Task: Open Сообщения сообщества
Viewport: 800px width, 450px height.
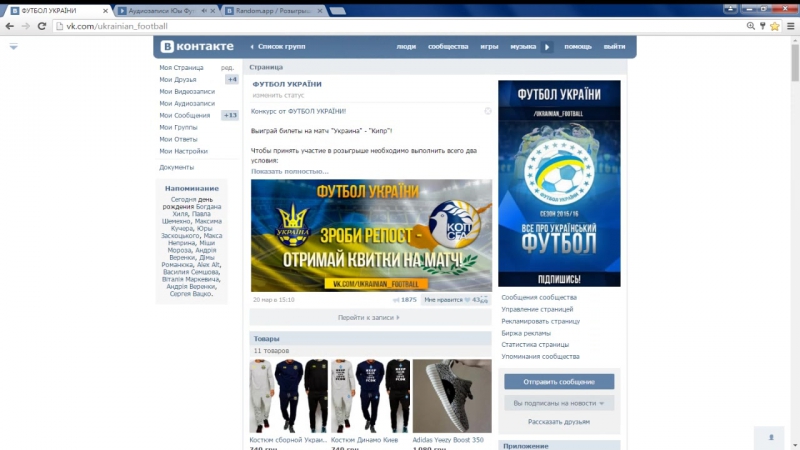Action: coord(539,297)
